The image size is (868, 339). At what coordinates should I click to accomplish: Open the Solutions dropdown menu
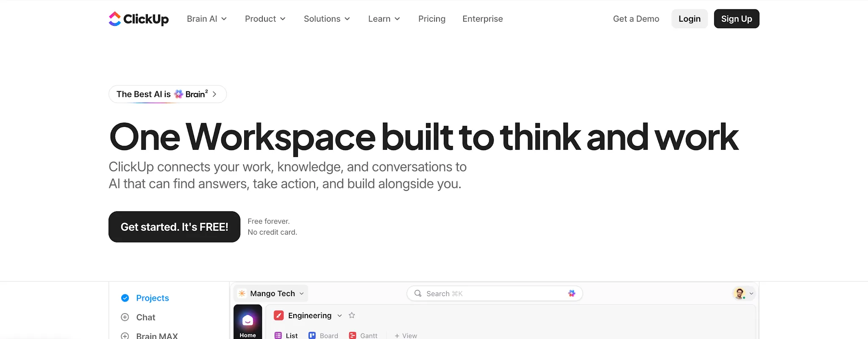327,19
